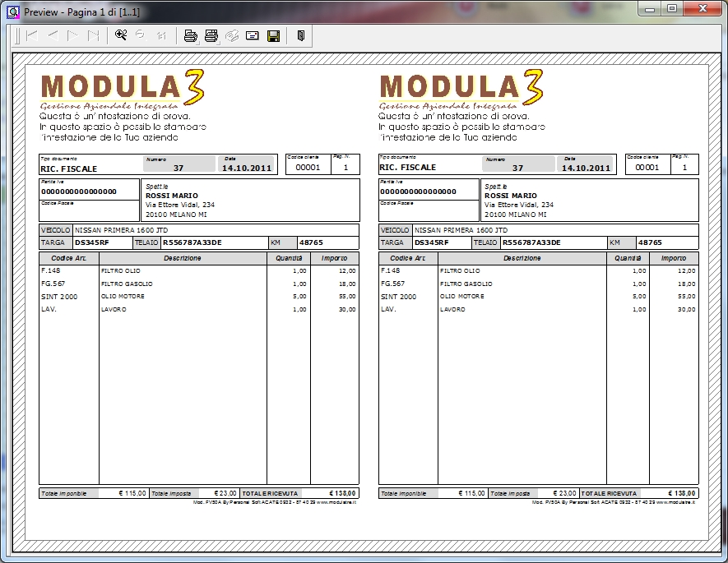Image resolution: width=728 pixels, height=563 pixels.
Task: Click receipt number 37 on the left receipt
Action: click(x=179, y=168)
